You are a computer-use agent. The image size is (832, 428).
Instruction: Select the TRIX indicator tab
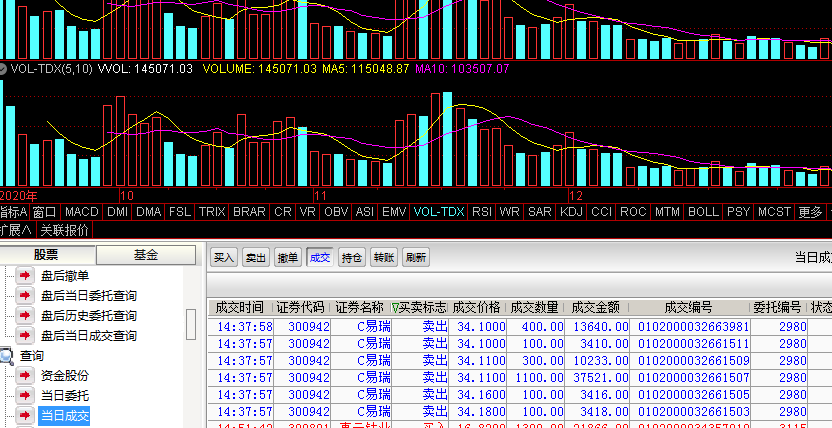pos(212,212)
